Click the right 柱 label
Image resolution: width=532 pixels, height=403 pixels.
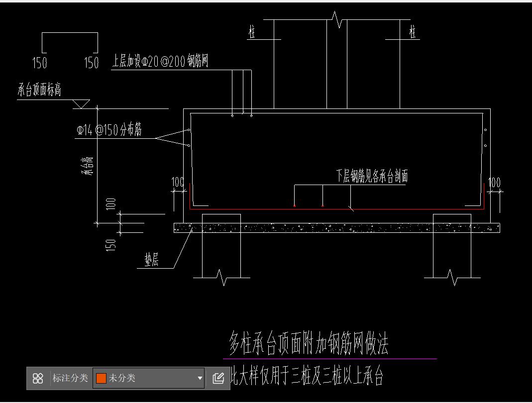[413, 31]
